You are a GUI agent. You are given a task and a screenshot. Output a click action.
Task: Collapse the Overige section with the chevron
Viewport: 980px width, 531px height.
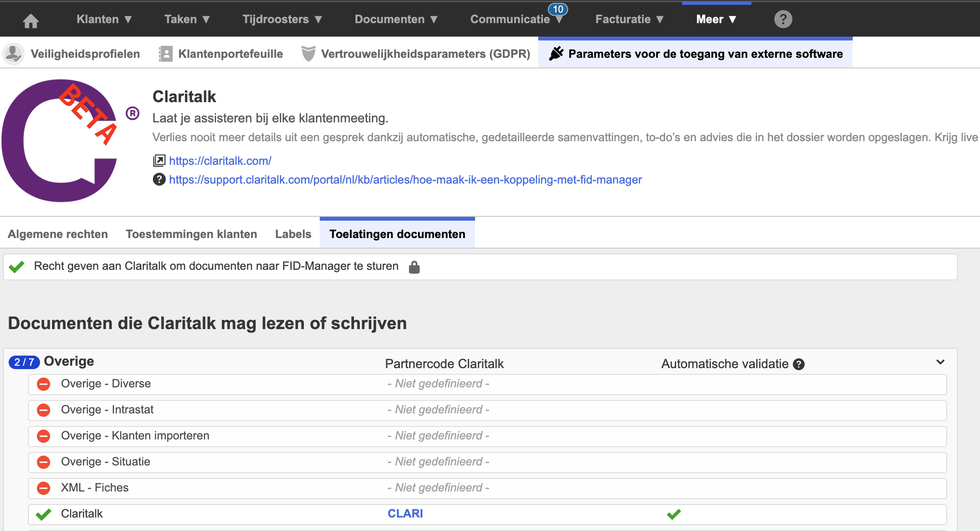pyautogui.click(x=940, y=362)
